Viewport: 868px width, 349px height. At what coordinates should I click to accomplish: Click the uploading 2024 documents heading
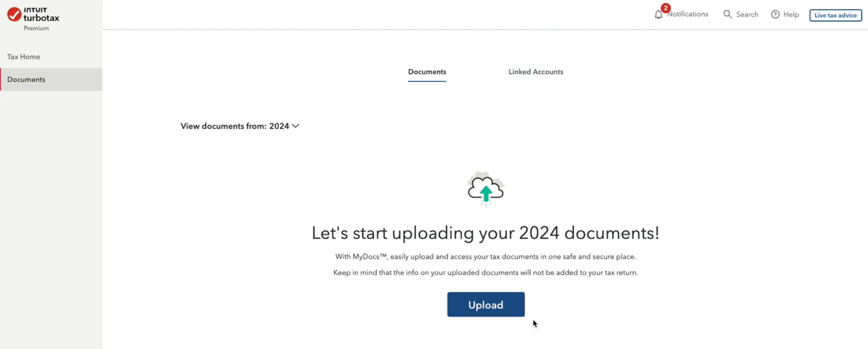pyautogui.click(x=485, y=233)
